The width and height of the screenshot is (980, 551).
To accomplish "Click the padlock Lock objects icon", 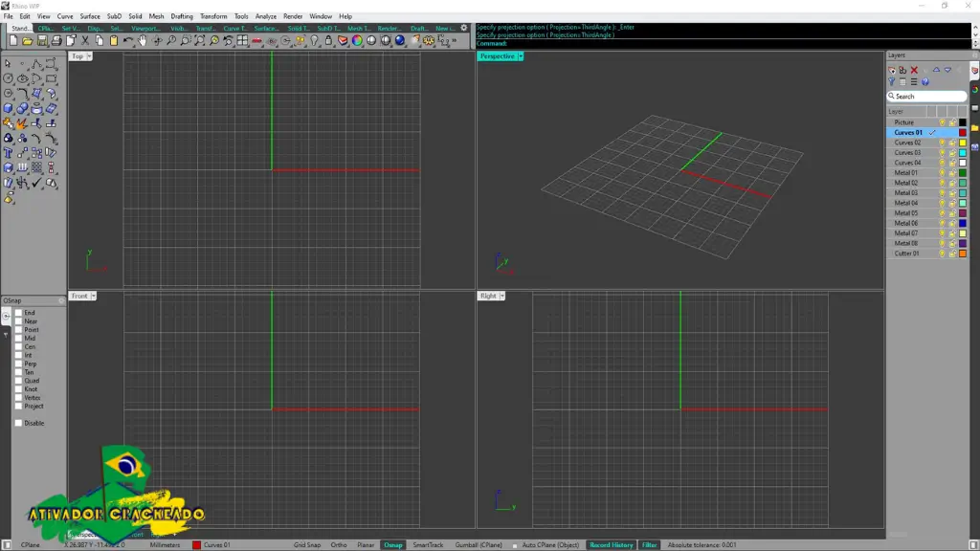I will point(329,40).
